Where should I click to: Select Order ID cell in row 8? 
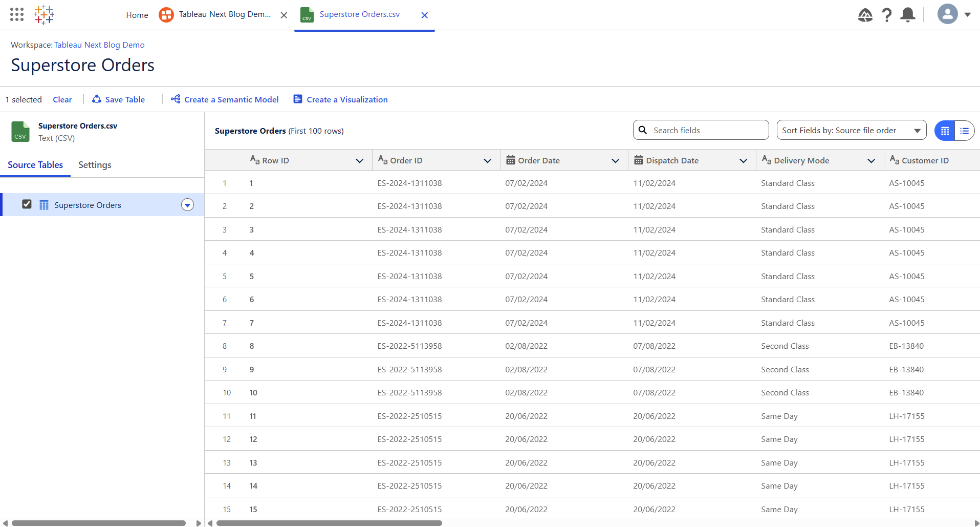tap(436, 346)
